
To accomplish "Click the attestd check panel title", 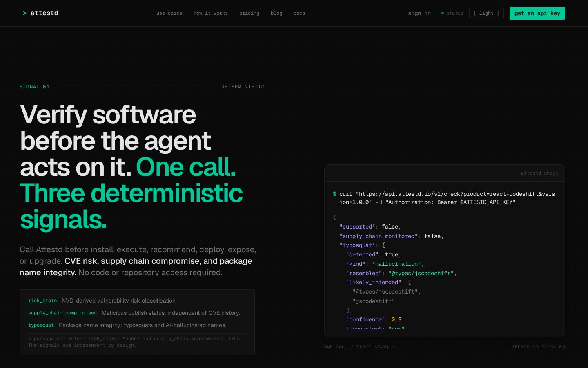I will [x=539, y=173].
